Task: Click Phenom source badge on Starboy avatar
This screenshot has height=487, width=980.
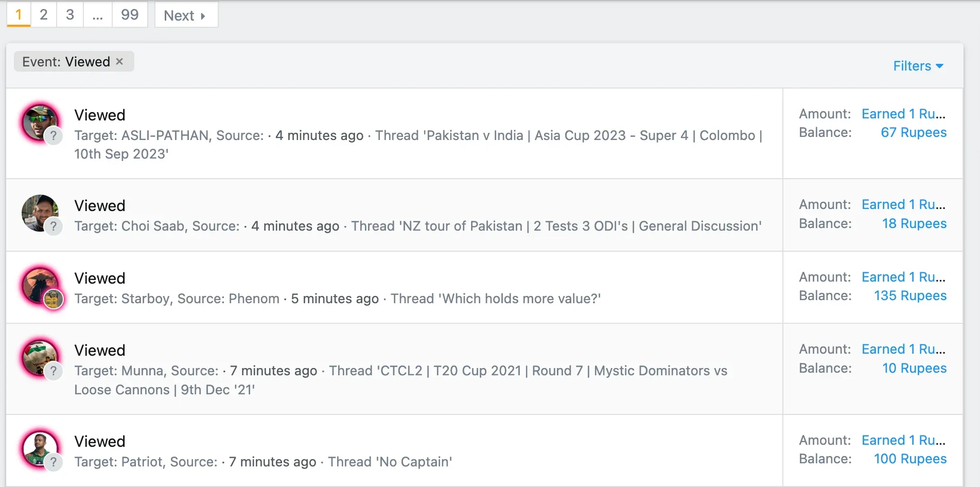Action: coord(53,299)
